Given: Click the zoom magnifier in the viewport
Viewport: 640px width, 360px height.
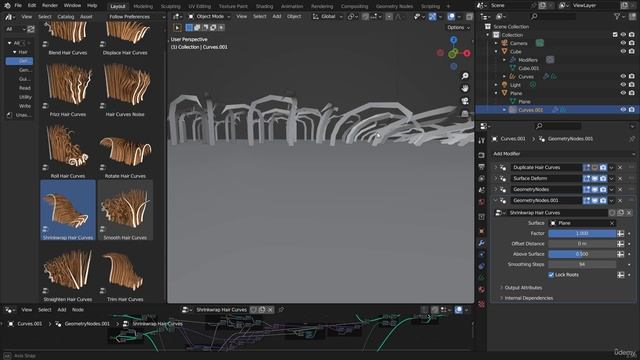Looking at the screenshot, I should 465,76.
